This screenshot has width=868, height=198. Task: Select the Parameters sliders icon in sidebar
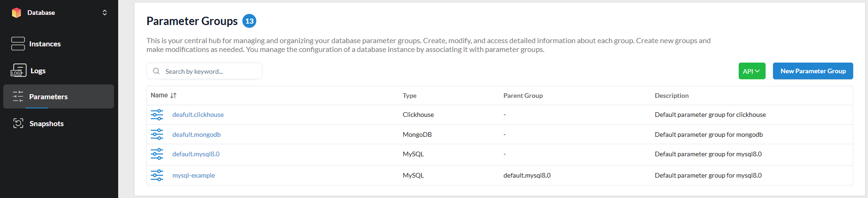(18, 96)
